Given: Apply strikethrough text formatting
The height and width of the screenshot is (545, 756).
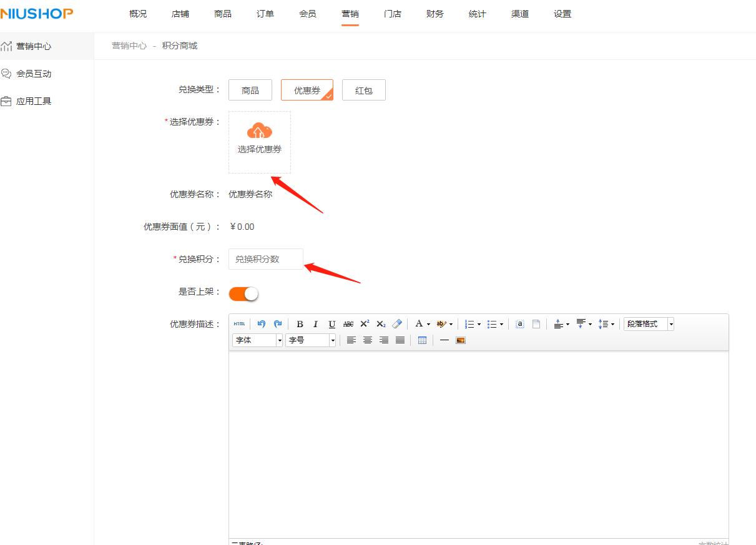Looking at the screenshot, I should coord(348,323).
